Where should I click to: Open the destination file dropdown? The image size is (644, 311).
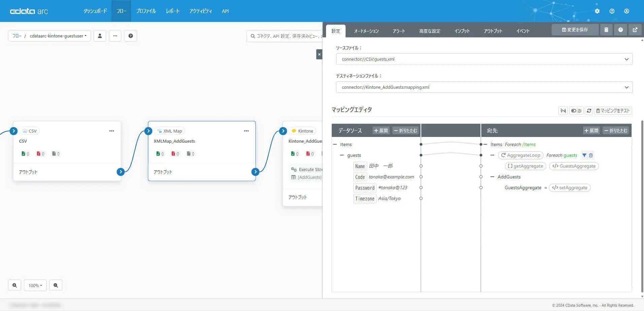point(484,87)
